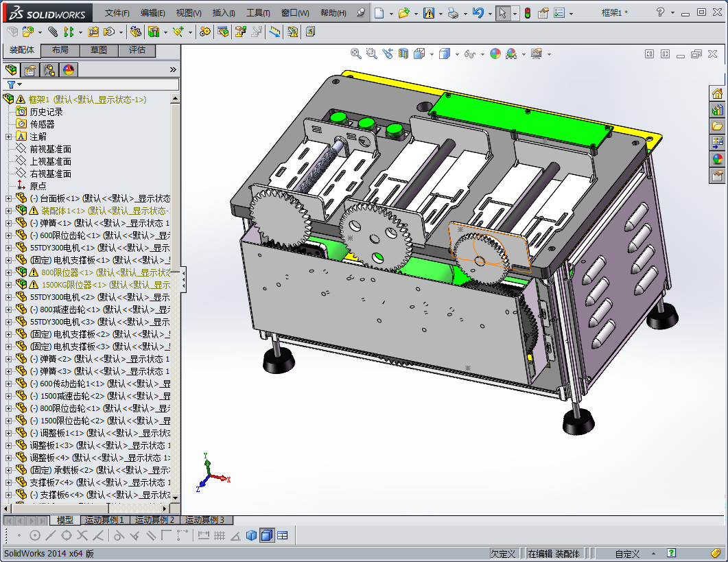728x562 pixels.
Task: Click the Section View icon
Action: (x=403, y=54)
